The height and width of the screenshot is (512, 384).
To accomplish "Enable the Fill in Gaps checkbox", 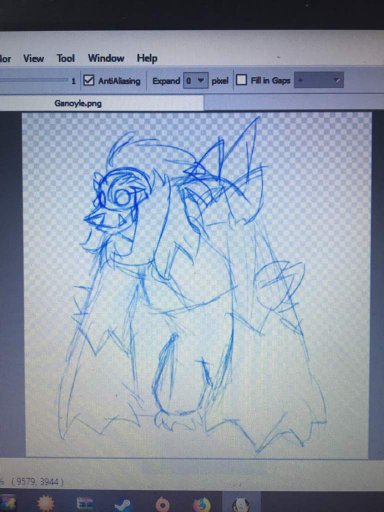I will 241,80.
